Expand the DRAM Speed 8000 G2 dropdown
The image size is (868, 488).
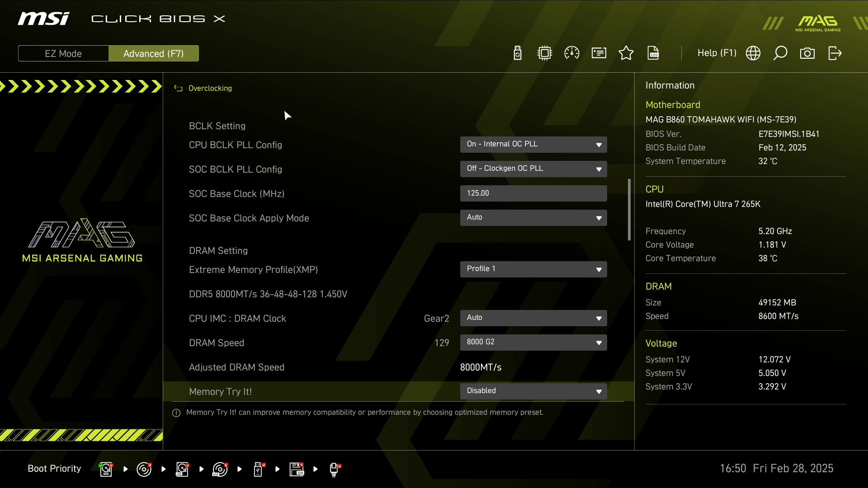point(533,343)
